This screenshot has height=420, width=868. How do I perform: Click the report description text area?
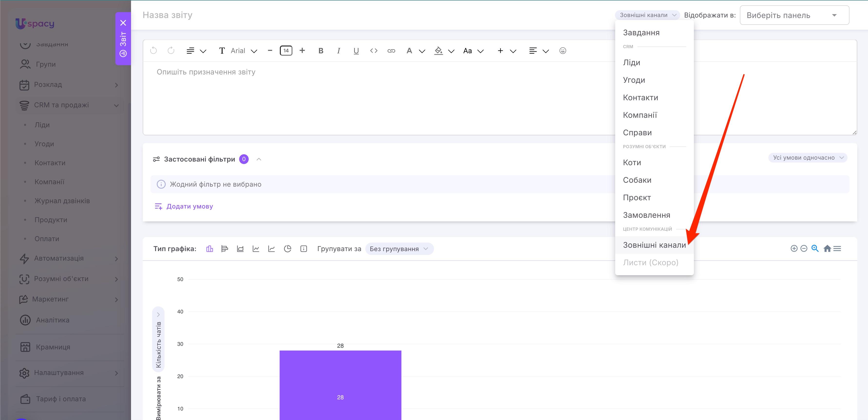click(500, 98)
